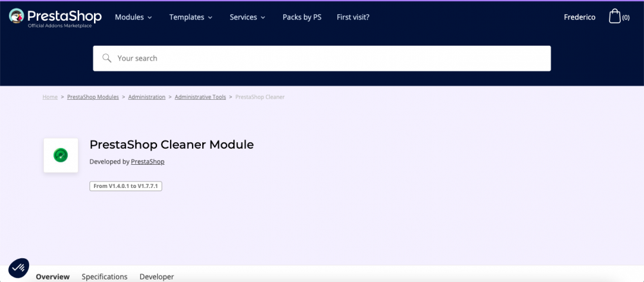The width and height of the screenshot is (644, 282).
Task: Expand the Services dropdown menu
Action: click(x=248, y=17)
